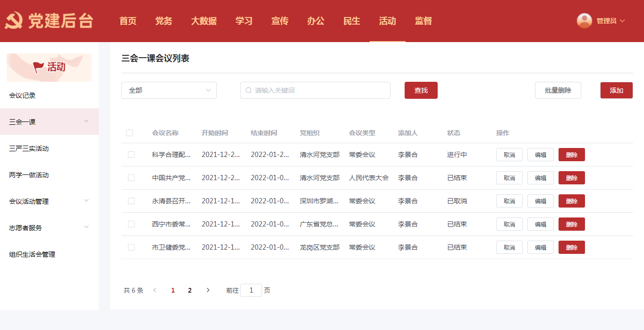Go to previous page arrow
The image size is (644, 330).
click(x=154, y=290)
